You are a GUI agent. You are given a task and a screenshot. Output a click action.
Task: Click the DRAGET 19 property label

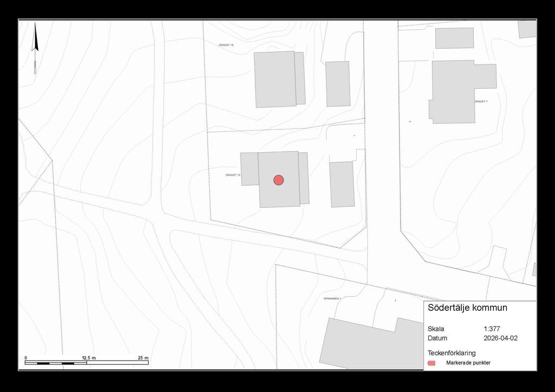click(233, 175)
